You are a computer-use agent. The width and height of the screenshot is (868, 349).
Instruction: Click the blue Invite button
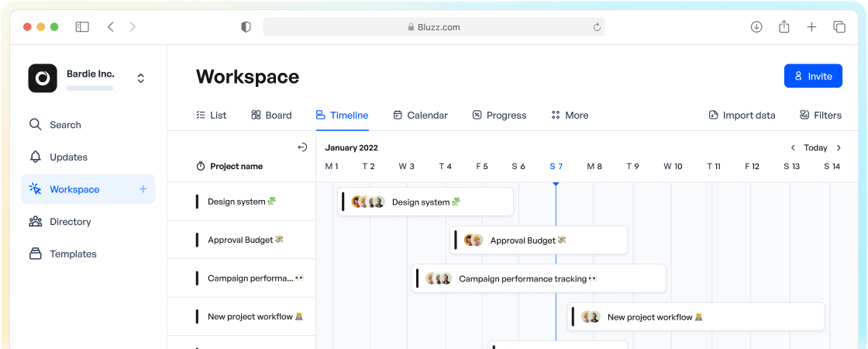point(813,76)
